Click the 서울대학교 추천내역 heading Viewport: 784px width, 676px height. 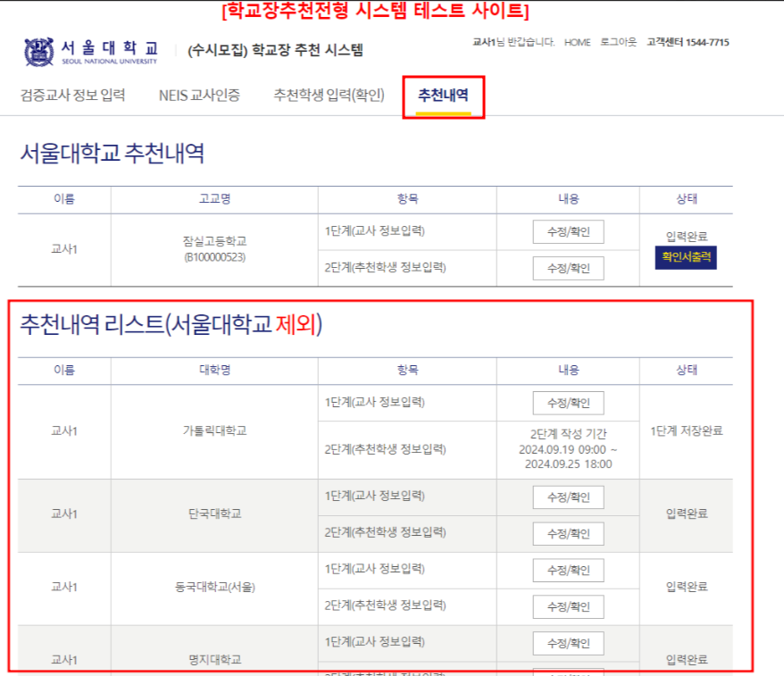[x=112, y=153]
